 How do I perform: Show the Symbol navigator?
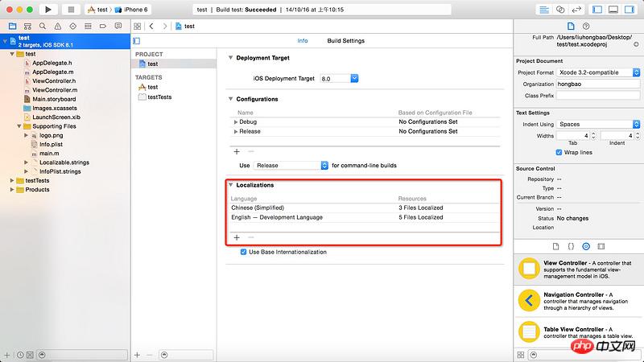[27, 27]
